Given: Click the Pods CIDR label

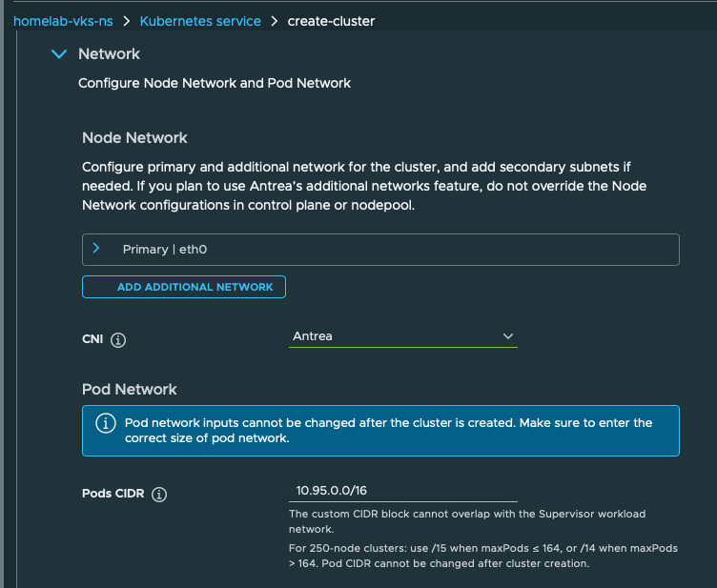Looking at the screenshot, I should pyautogui.click(x=113, y=494).
